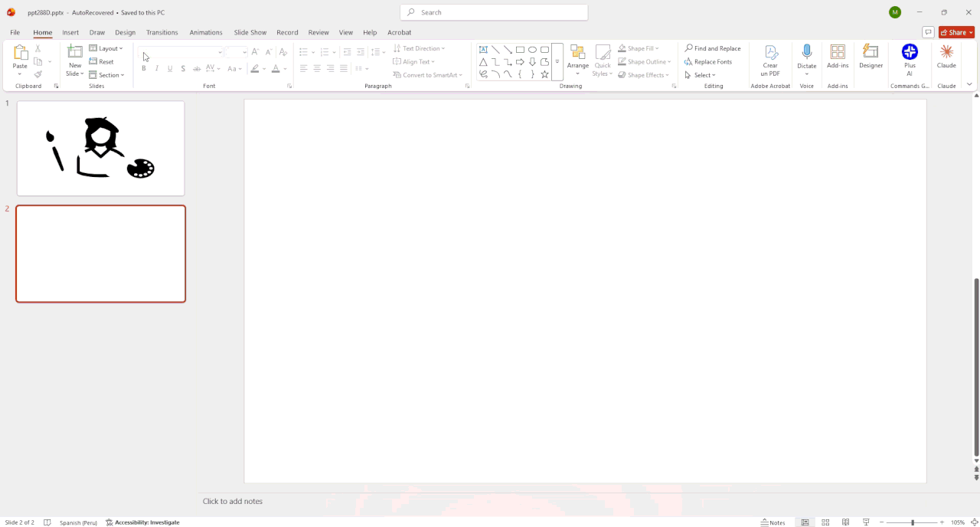Select slide 1 thumbnail with painter drawing

pyautogui.click(x=101, y=149)
